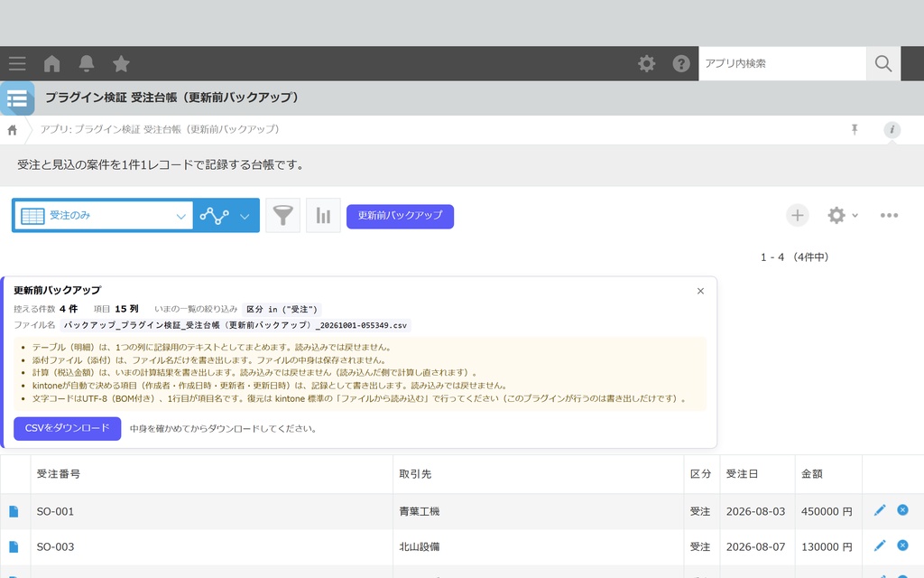Click the 金額 column header
This screenshot has width=924, height=578.
pyautogui.click(x=828, y=474)
